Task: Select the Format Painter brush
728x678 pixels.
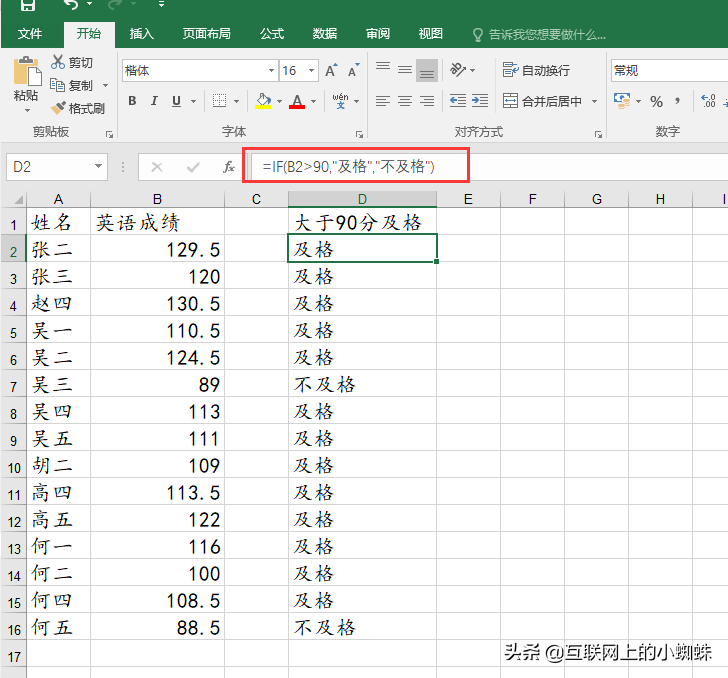Action: point(58,108)
